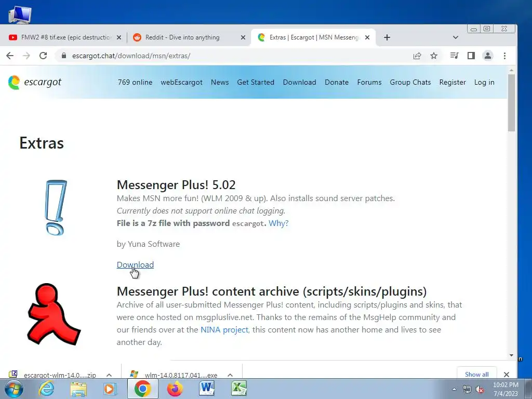This screenshot has width=532, height=399.
Task: Open Windows Explorer from taskbar
Action: tap(79, 389)
